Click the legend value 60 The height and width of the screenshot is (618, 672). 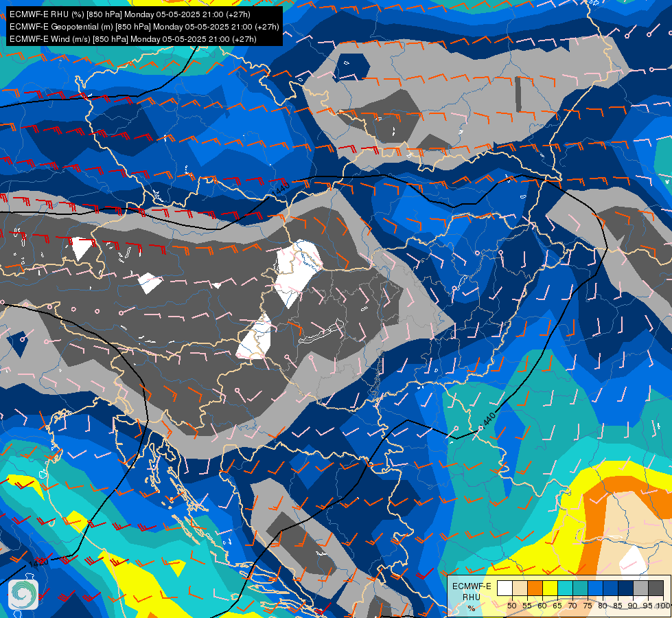click(542, 606)
